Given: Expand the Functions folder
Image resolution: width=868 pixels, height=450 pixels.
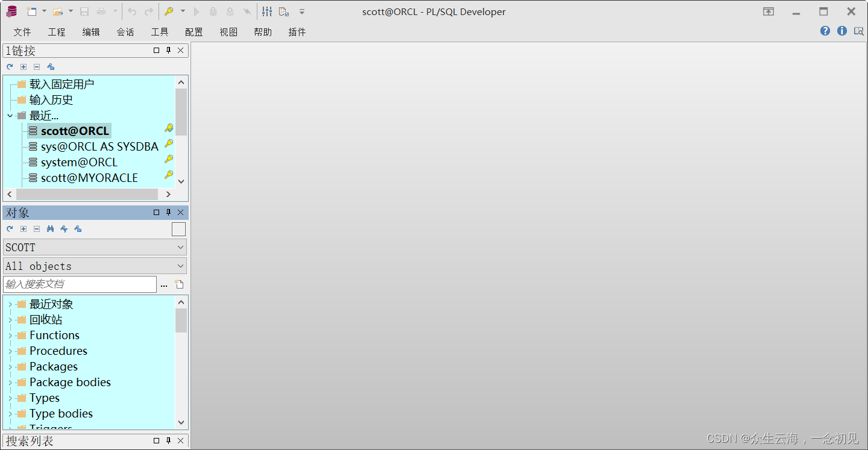Looking at the screenshot, I should 10,336.
